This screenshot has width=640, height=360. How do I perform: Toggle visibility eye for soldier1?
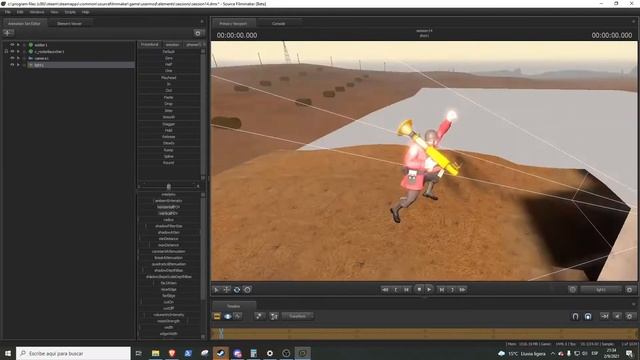(x=12, y=45)
